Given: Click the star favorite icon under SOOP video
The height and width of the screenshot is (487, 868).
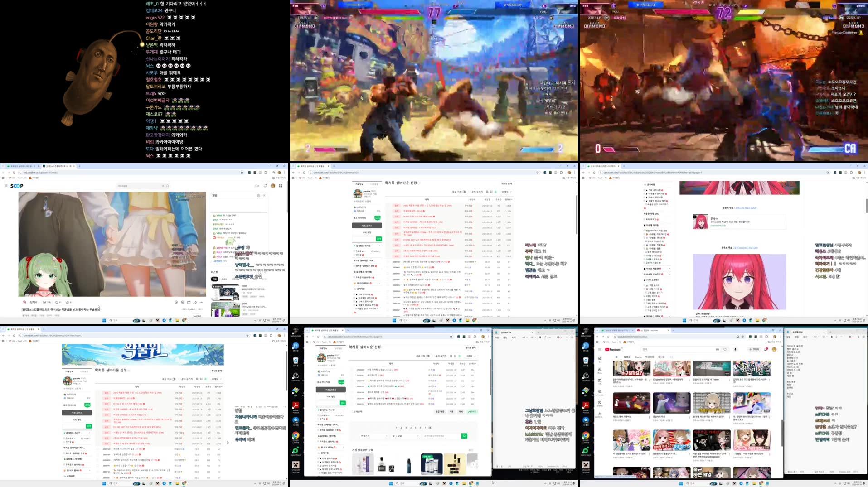Looking at the screenshot, I should point(57,302).
